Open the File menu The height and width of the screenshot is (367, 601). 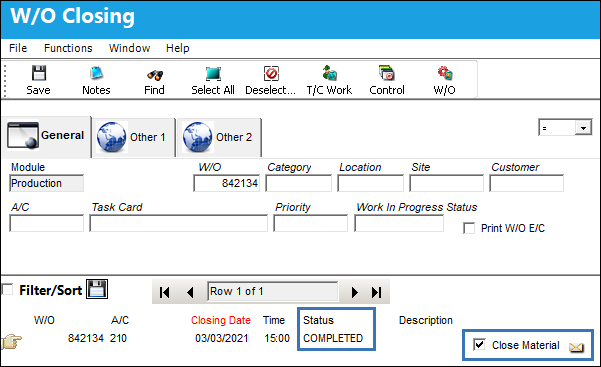[x=18, y=48]
